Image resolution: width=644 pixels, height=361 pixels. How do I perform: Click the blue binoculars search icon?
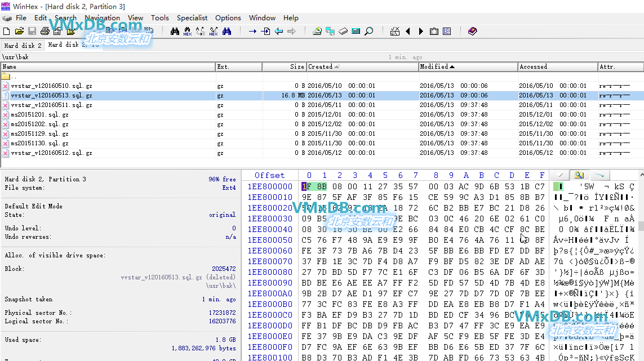[226, 31]
